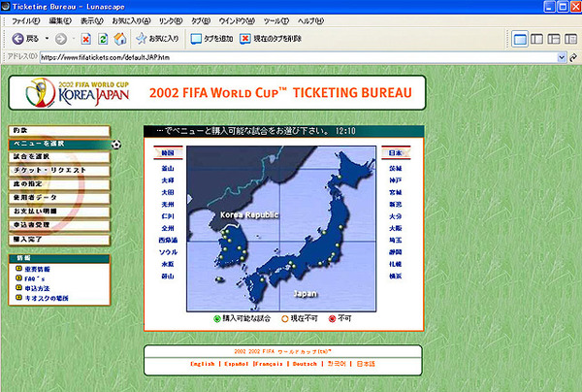Open the ファイル(F) menu
This screenshot has height=392, width=582.
coord(25,21)
